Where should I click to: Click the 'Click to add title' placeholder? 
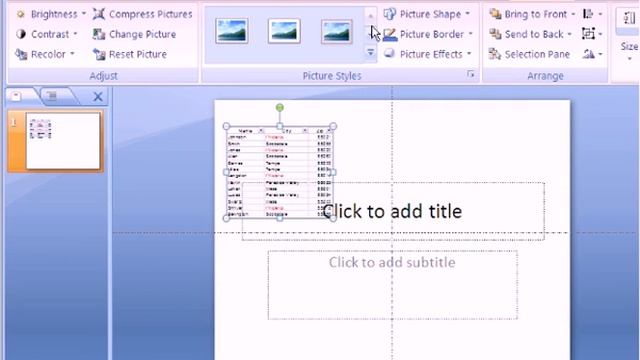click(x=393, y=211)
